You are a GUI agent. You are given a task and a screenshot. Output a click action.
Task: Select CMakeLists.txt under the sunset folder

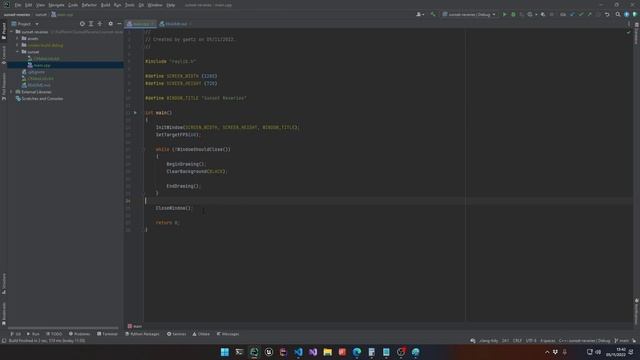point(46,58)
